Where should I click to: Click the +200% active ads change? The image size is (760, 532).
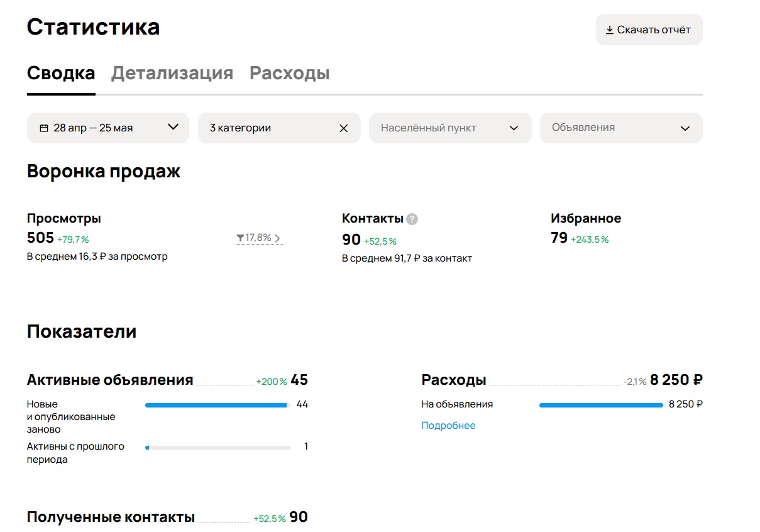point(272,382)
